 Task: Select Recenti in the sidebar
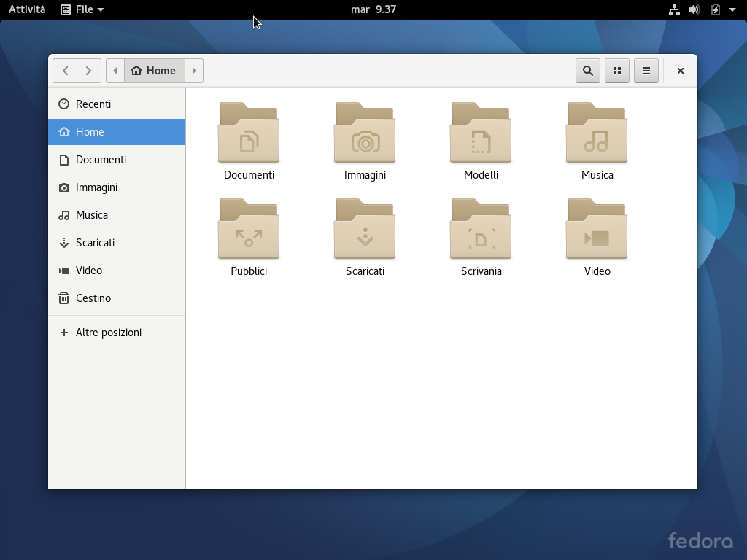(x=93, y=104)
